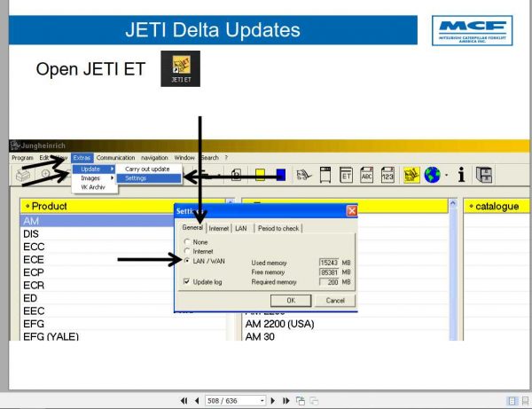
Task: Switch to the LAN tab
Action: click(241, 228)
